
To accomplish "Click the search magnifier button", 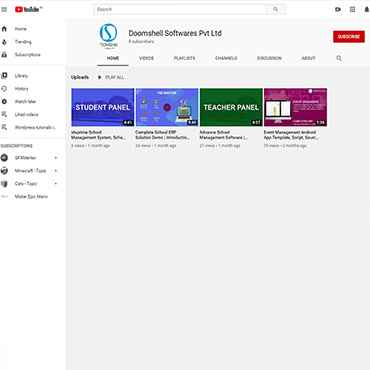I will click(x=276, y=9).
